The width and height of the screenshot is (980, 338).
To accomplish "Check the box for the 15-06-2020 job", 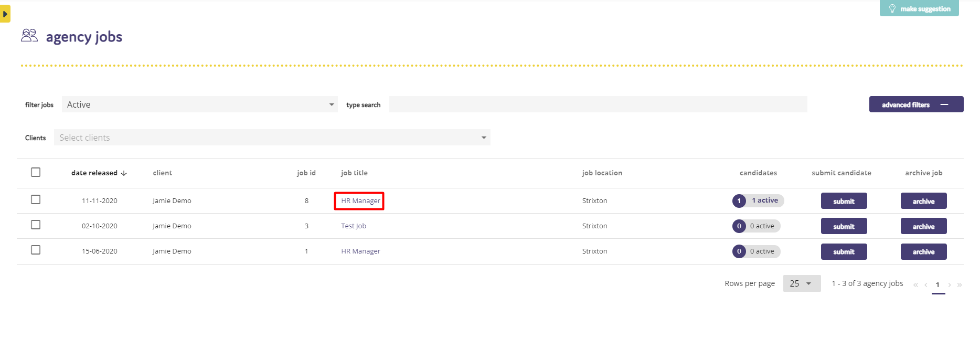I will [x=36, y=250].
